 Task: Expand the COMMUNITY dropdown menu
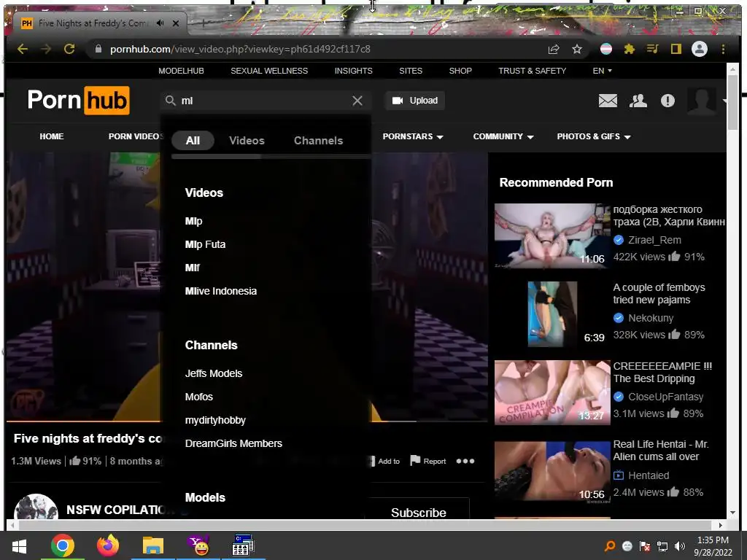pyautogui.click(x=503, y=136)
